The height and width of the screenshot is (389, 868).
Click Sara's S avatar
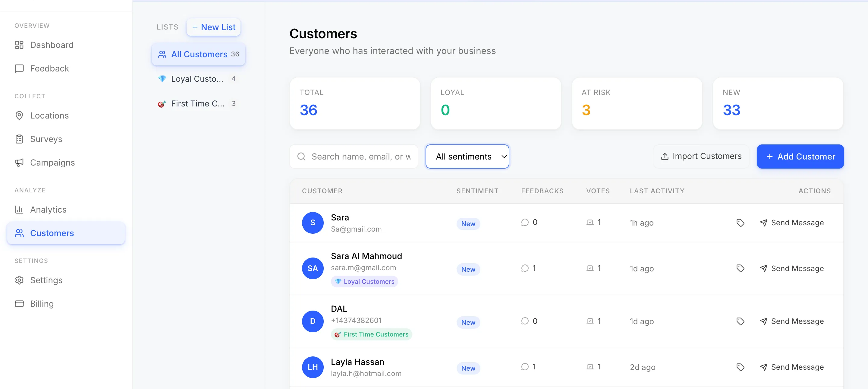(x=313, y=223)
